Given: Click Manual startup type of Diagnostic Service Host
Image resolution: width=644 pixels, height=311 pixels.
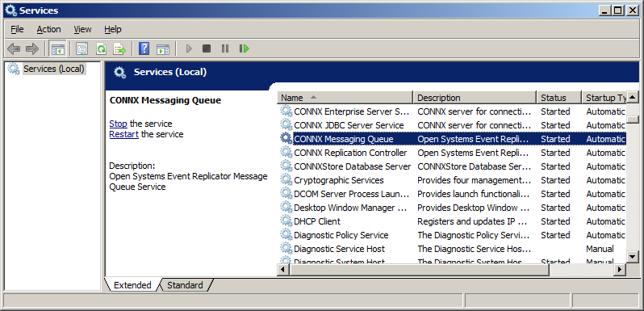Looking at the screenshot, I should 600,249.
